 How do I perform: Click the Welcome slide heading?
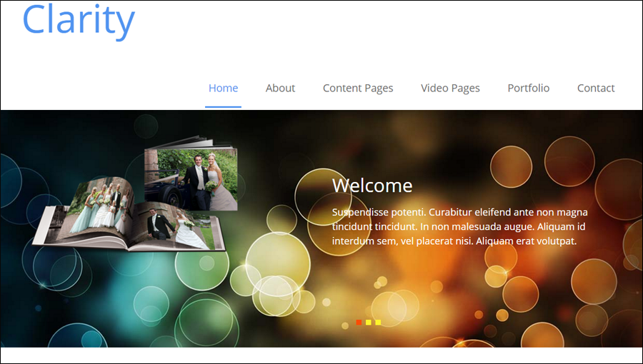[x=372, y=186]
